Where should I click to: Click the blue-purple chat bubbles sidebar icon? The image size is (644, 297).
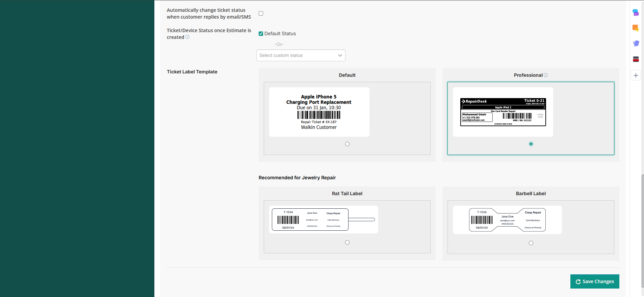pos(636,13)
